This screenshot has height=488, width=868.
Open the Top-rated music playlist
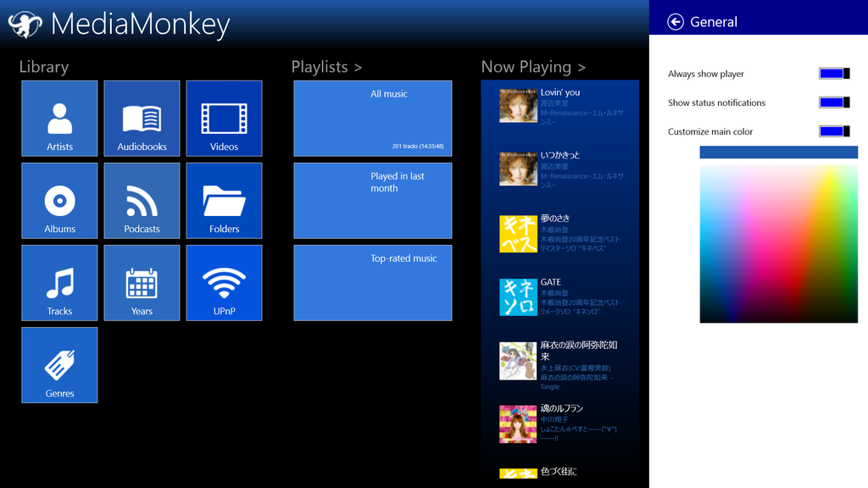[x=373, y=283]
